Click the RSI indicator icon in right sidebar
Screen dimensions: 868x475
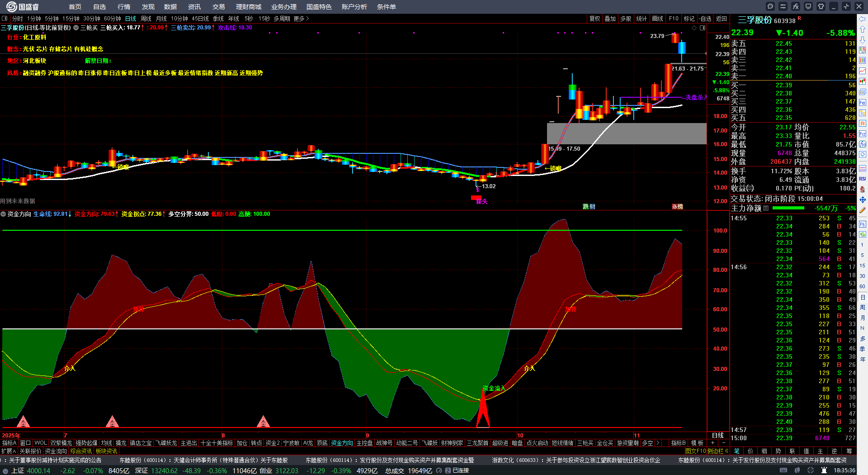[x=863, y=179]
